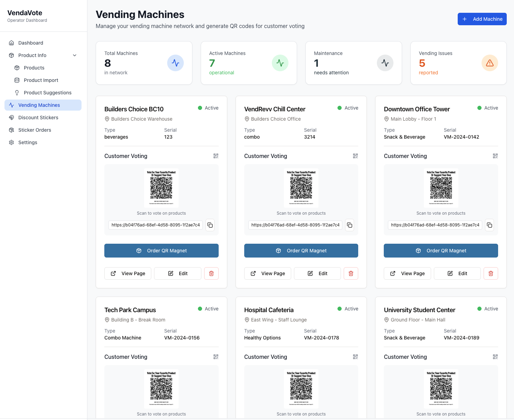Copy the Downtown Office Tower voting URL
The width and height of the screenshot is (514, 420).
pyautogui.click(x=489, y=225)
